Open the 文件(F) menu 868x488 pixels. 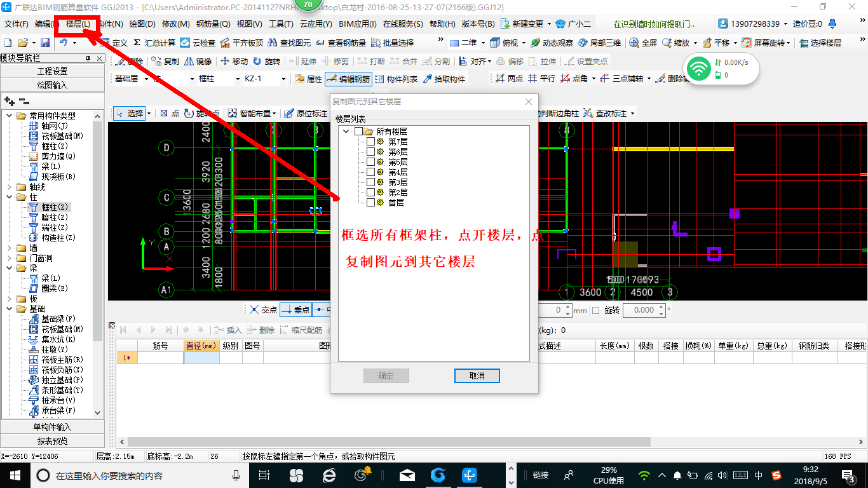pyautogui.click(x=16, y=24)
